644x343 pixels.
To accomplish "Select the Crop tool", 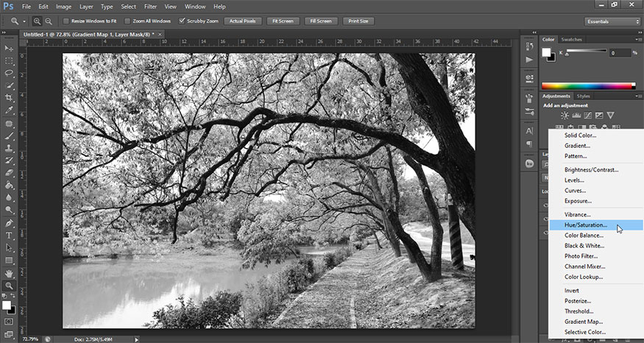I will pos(9,98).
